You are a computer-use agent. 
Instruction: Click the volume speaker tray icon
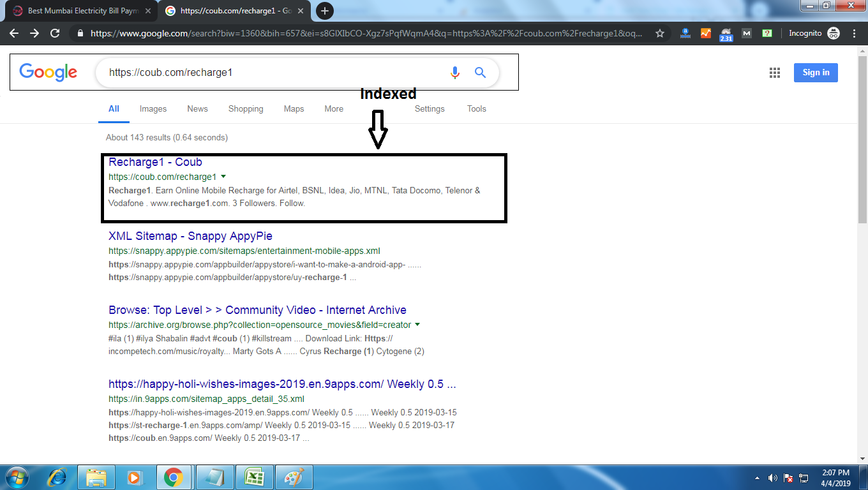click(772, 478)
